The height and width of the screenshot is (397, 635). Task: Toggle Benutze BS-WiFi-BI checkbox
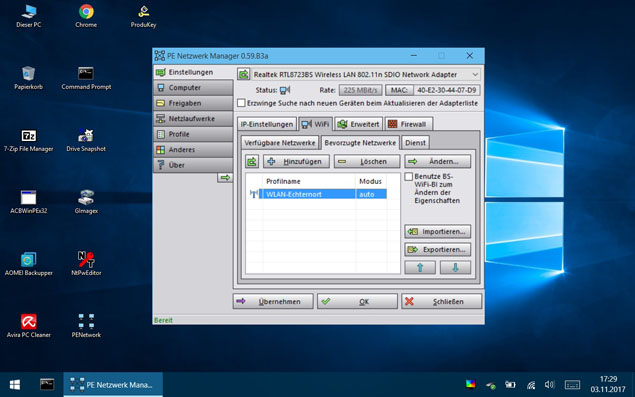(x=409, y=177)
